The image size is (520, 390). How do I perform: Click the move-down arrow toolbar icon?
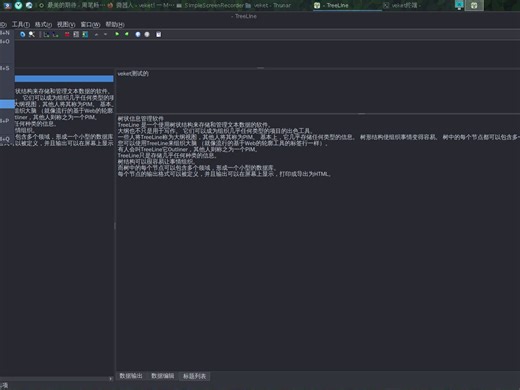pos(105,34)
